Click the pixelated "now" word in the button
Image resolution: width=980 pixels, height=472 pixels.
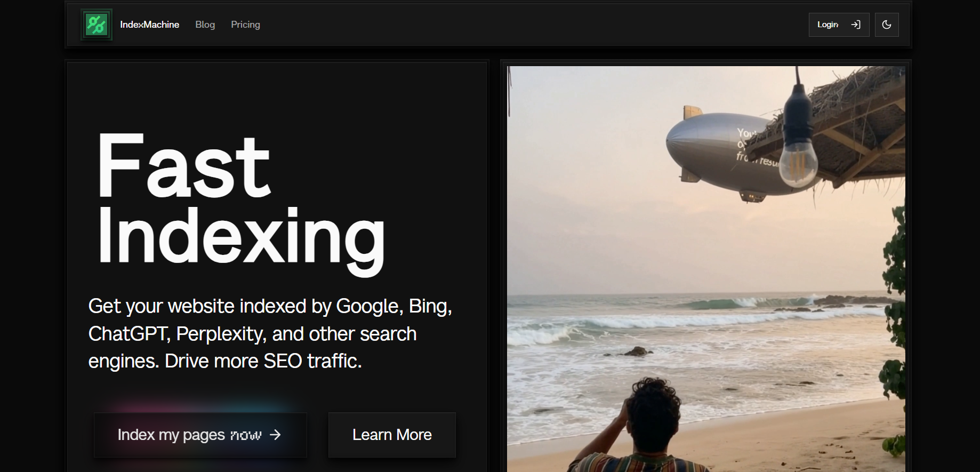click(x=246, y=435)
